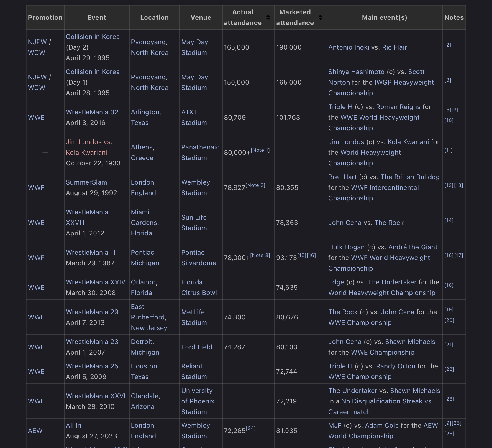The width and height of the screenshot is (492, 448).
Task: Open Randy Orton link
Action: click(396, 366)
